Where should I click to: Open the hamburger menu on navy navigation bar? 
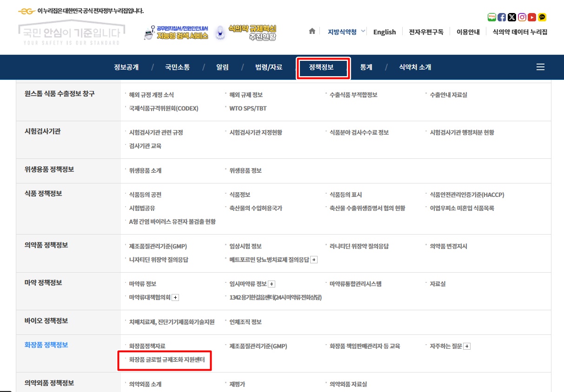pos(540,66)
